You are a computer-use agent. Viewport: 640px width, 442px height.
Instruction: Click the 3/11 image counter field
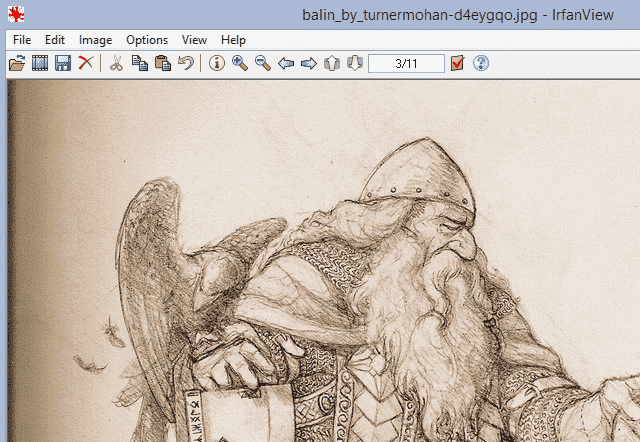point(406,64)
